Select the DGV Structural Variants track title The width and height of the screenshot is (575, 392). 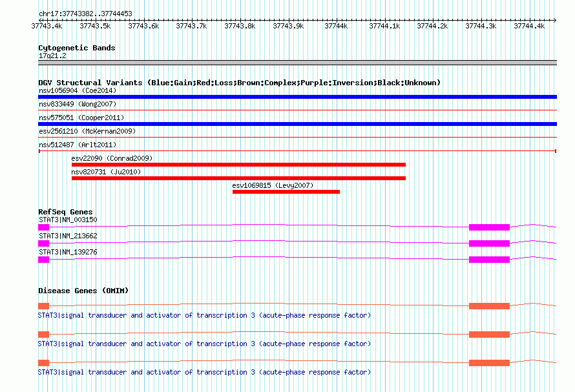(x=239, y=83)
